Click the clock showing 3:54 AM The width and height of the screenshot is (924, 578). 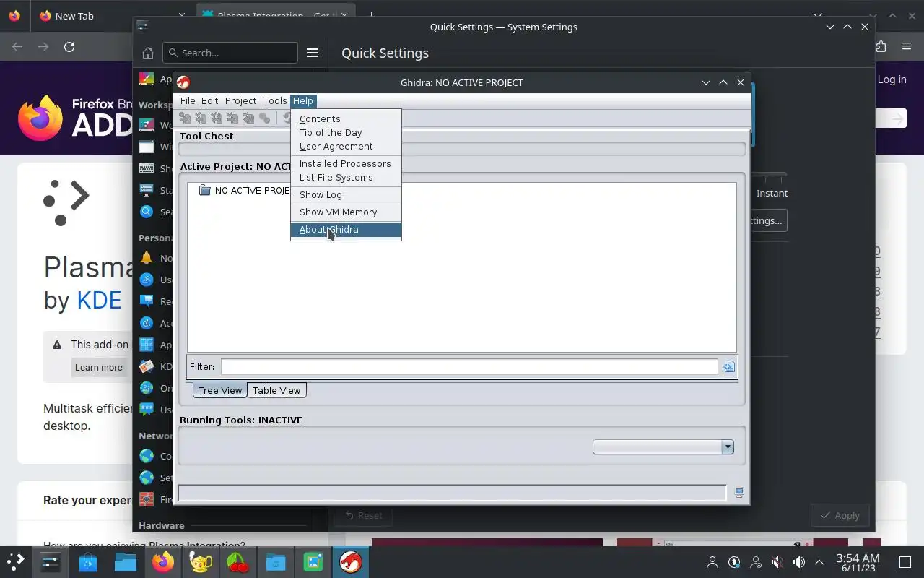(x=858, y=562)
